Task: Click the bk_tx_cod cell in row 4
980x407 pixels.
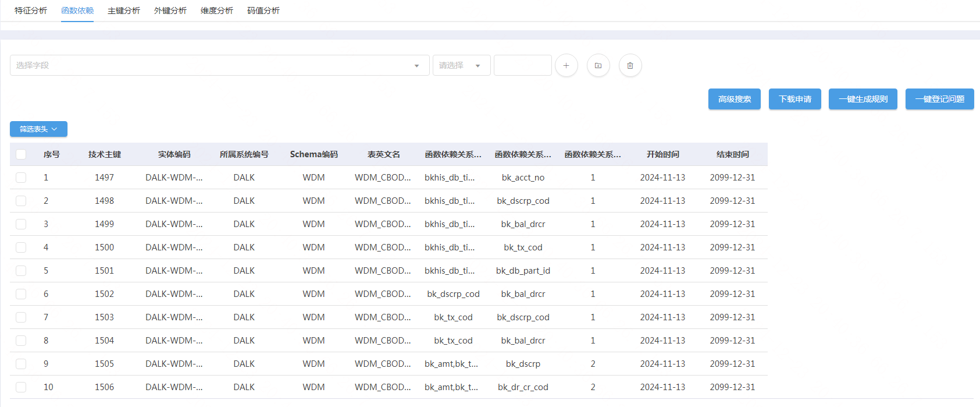Action: [523, 247]
